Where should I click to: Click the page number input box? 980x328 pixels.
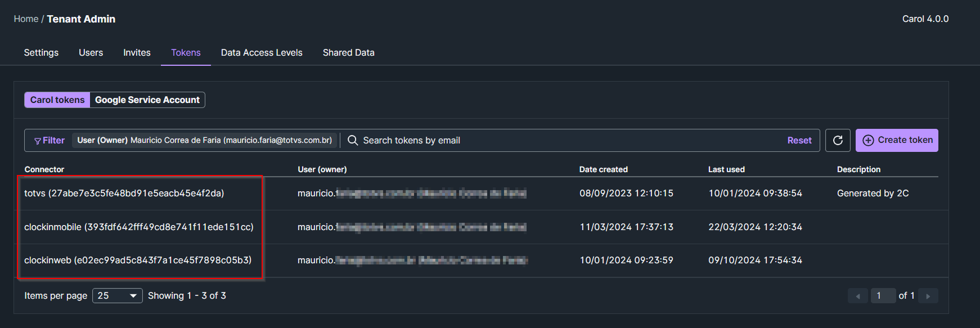point(882,295)
